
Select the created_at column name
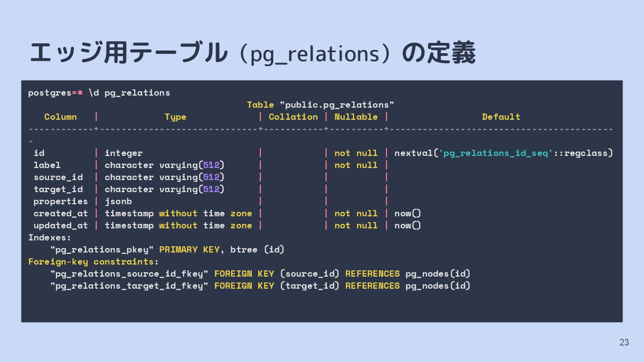click(61, 214)
